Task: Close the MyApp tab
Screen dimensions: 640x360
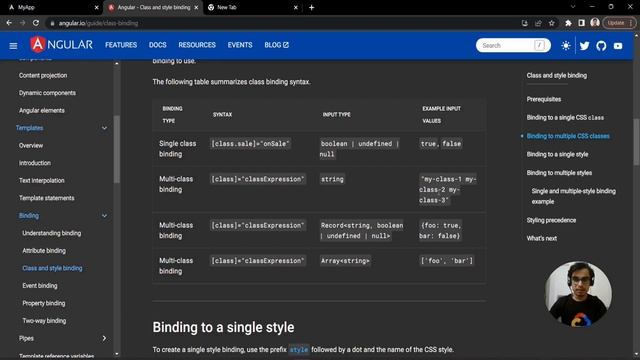Action: point(97,7)
